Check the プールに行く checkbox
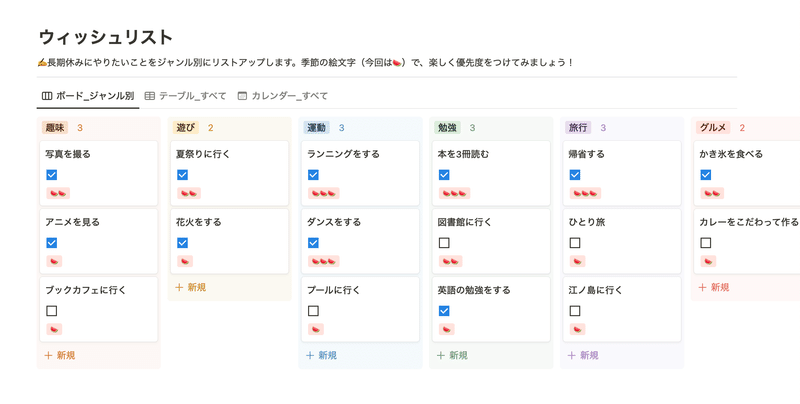Image resolution: width=800 pixels, height=404 pixels. point(313,311)
